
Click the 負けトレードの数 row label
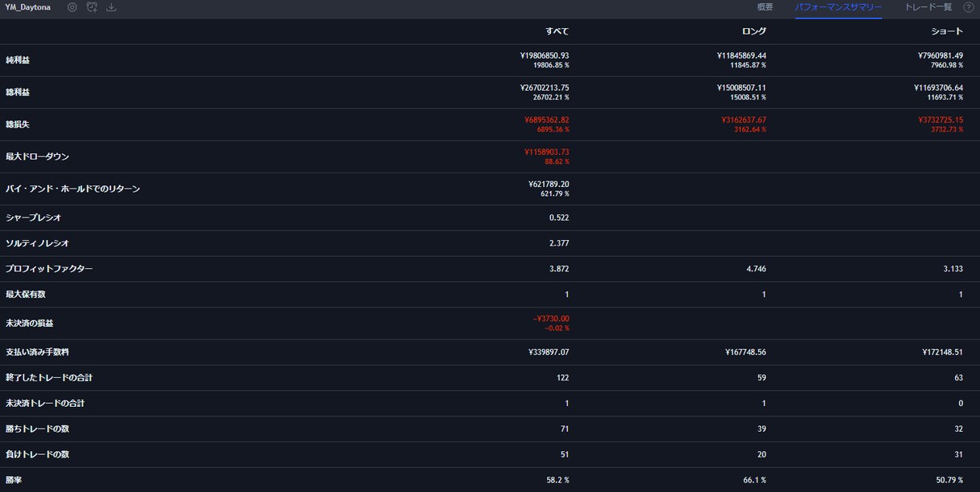pos(38,454)
